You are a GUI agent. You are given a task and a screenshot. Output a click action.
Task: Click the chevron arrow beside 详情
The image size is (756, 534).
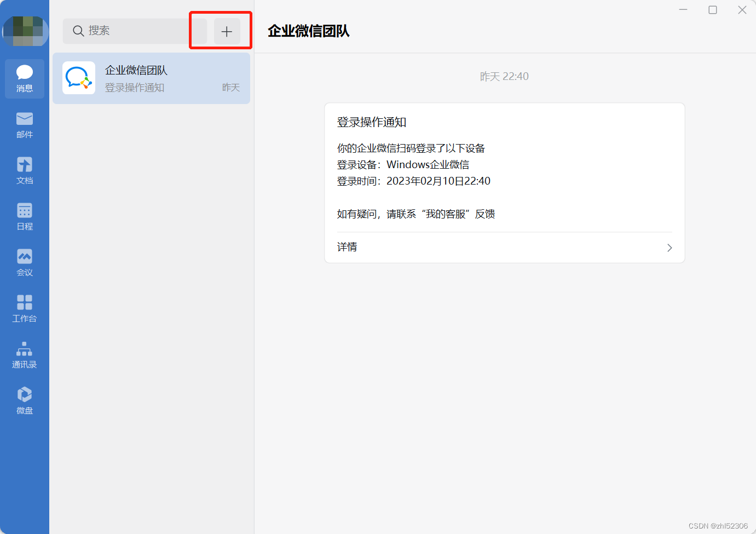pos(670,248)
